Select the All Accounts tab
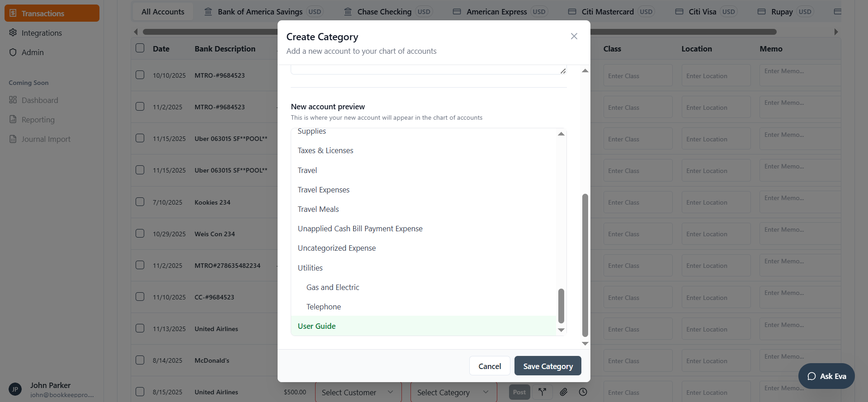 163,12
